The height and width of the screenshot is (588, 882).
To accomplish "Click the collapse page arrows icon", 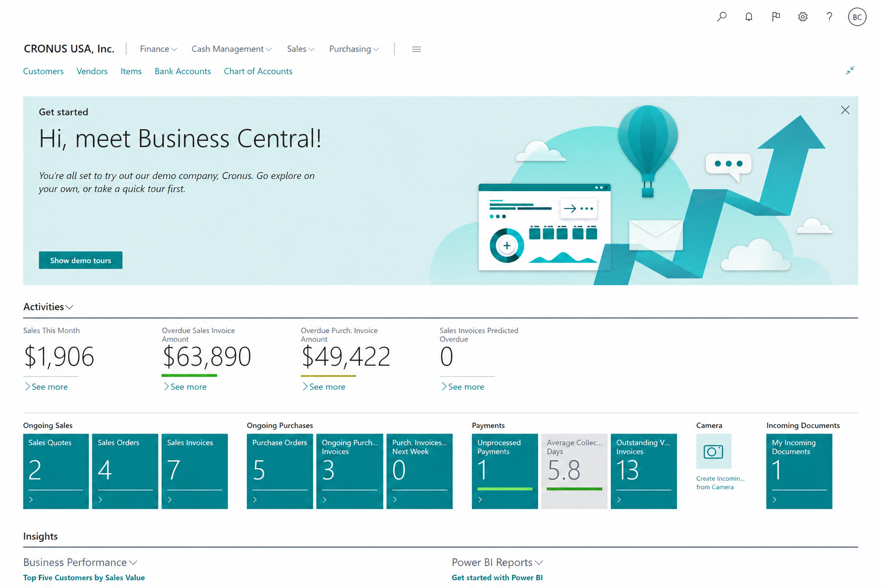I will [850, 71].
